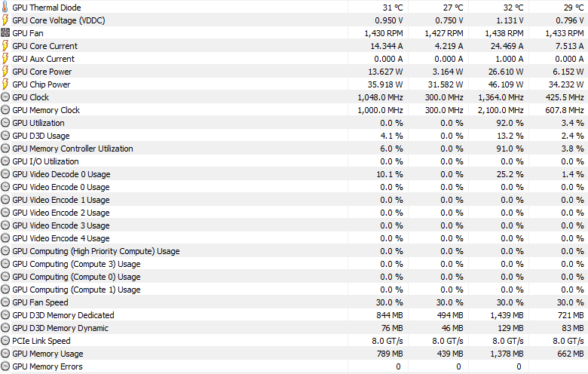Select the GPU Memory Clock sensor row
The width and height of the screenshot is (588, 374).
point(294,110)
